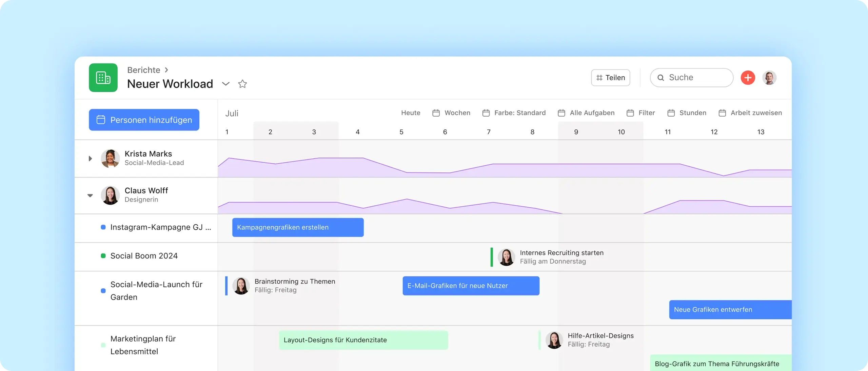Click assignee avatar on Hilfe-Artikel-Designs
The height and width of the screenshot is (371, 868).
click(554, 340)
